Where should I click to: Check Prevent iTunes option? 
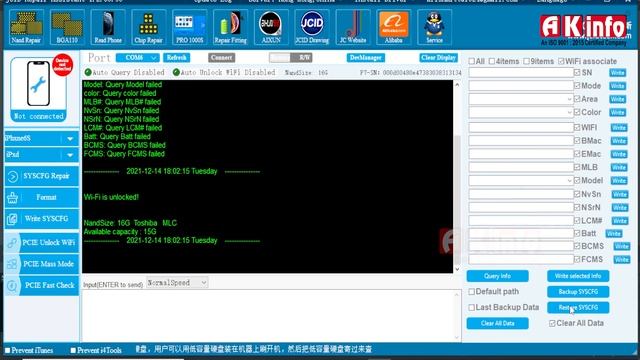click(x=7, y=350)
